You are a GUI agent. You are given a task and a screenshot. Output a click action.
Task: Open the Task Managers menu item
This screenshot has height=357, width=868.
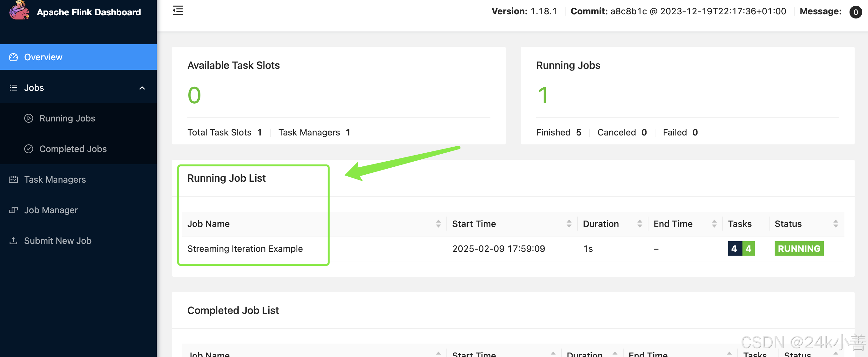pyautogui.click(x=55, y=179)
